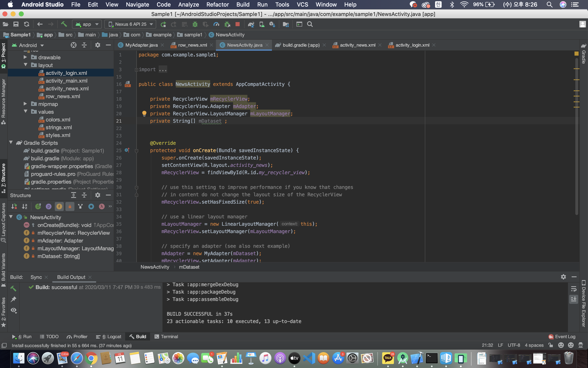The image size is (588, 368).
Task: Click the light bulb intention icon
Action: [144, 113]
